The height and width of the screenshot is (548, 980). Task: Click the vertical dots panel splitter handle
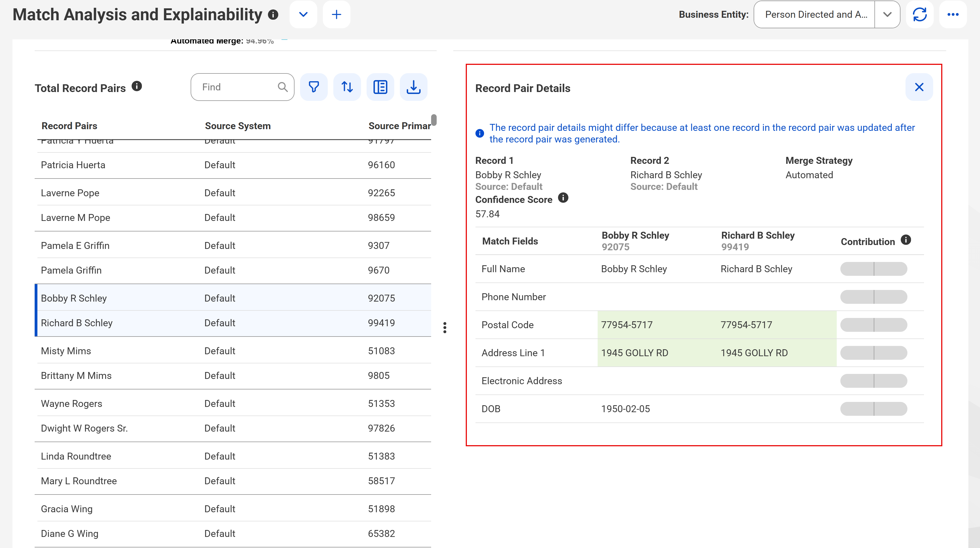(445, 328)
